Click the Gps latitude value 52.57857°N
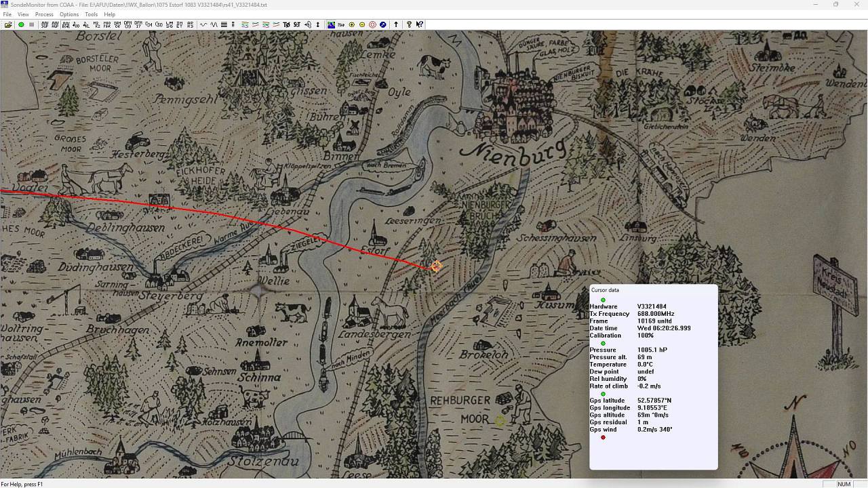This screenshot has width=868, height=488. [x=654, y=401]
